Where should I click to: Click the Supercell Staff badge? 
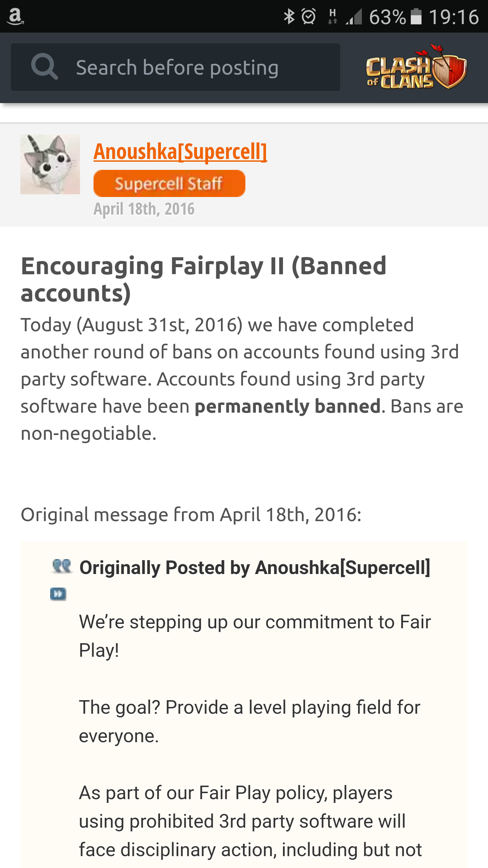coord(169,183)
